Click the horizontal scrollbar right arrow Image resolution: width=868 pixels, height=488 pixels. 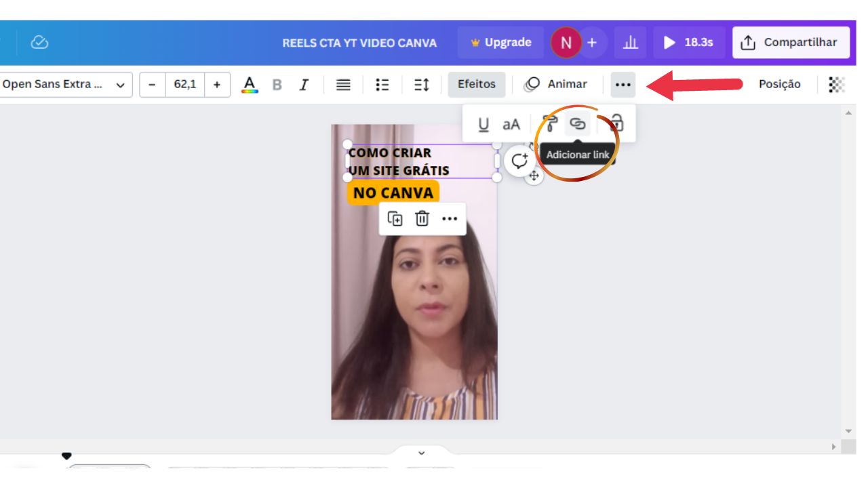(834, 447)
